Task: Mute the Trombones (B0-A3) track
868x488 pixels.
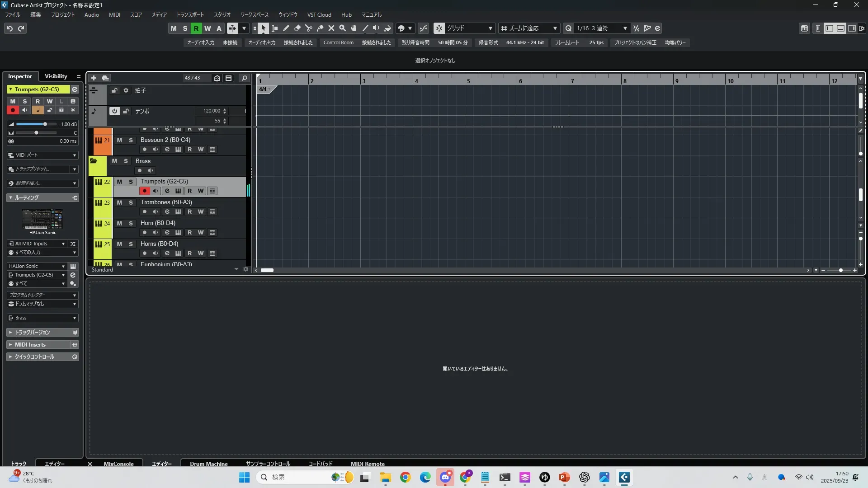Action: (119, 202)
